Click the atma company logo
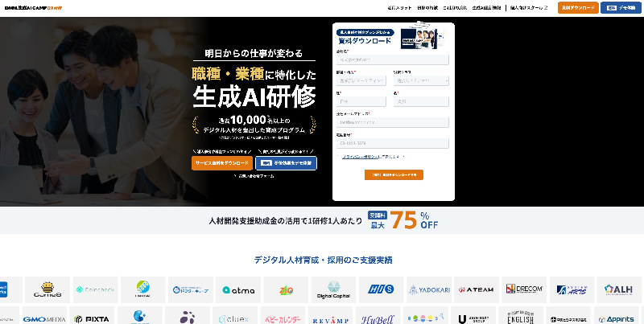Image resolution: width=644 pixels, height=324 pixels. 238,289
